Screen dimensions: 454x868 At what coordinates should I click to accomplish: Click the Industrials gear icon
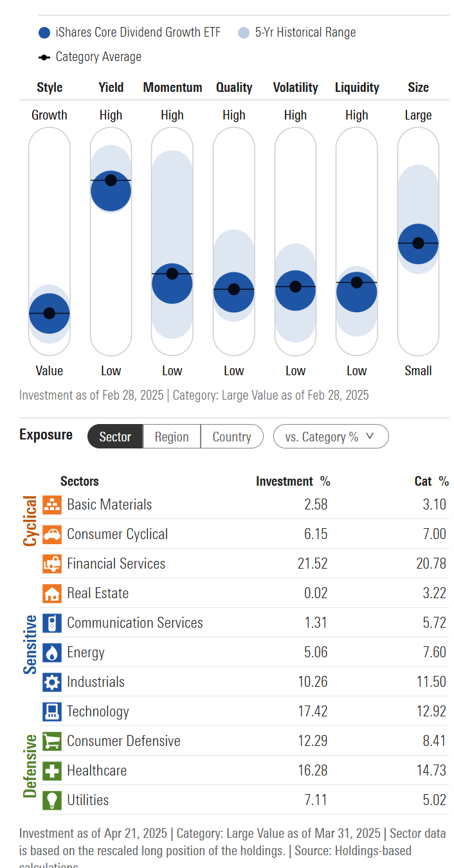[51, 682]
